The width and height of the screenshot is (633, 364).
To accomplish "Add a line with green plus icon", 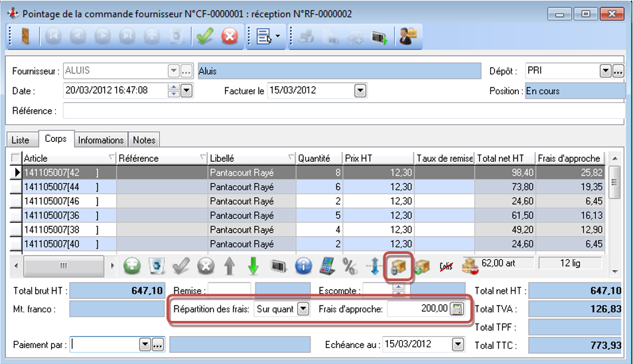I will click(x=133, y=267).
